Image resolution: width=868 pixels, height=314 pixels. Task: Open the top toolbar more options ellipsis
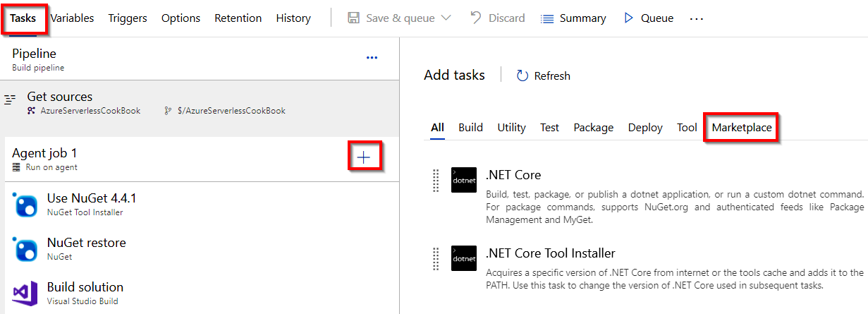pos(697,19)
